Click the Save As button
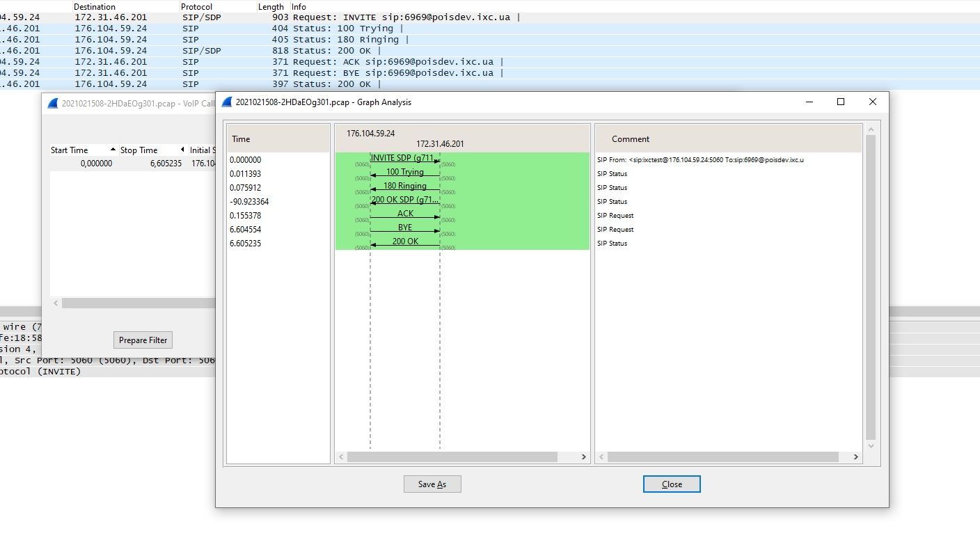This screenshot has width=980, height=547. point(432,484)
